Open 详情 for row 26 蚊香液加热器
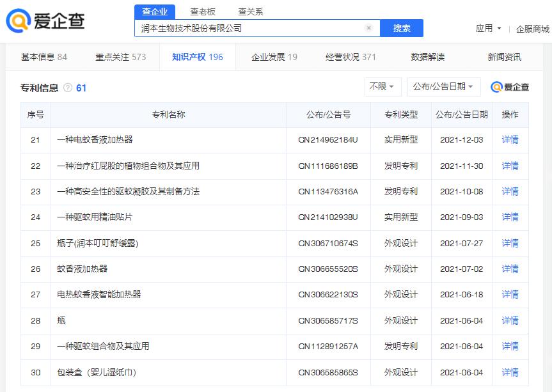The width and height of the screenshot is (552, 392). [510, 269]
